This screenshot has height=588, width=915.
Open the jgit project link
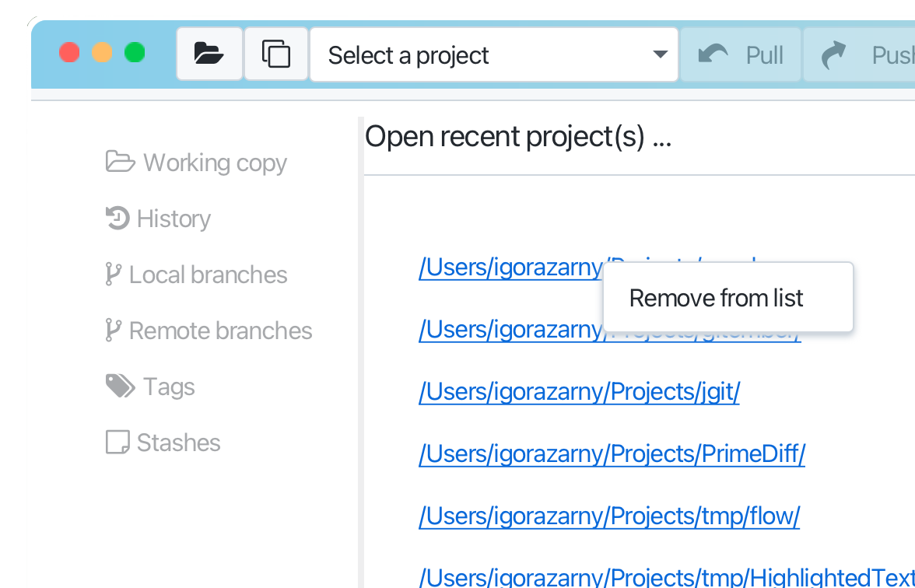click(x=579, y=391)
